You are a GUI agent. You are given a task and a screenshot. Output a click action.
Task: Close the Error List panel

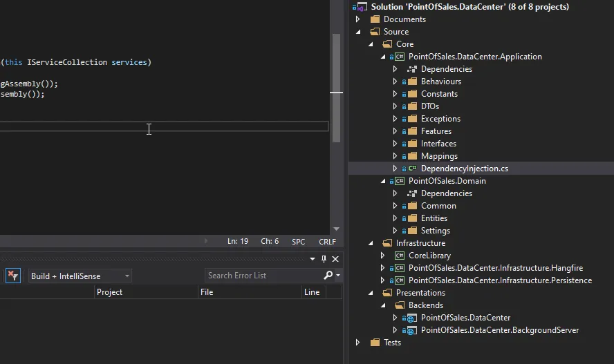click(x=335, y=259)
